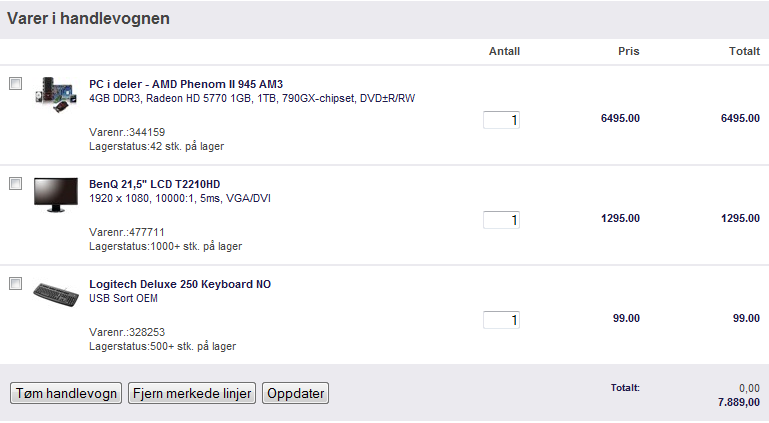Focus quantity field for the AMD Phenom PC
The height and width of the screenshot is (423, 769).
click(501, 120)
